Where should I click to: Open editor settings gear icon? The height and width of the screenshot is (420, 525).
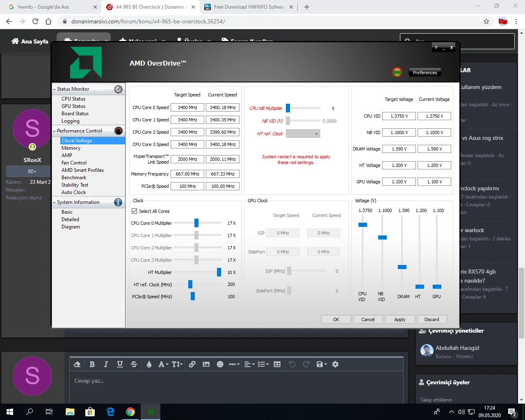pyautogui.click(x=336, y=364)
